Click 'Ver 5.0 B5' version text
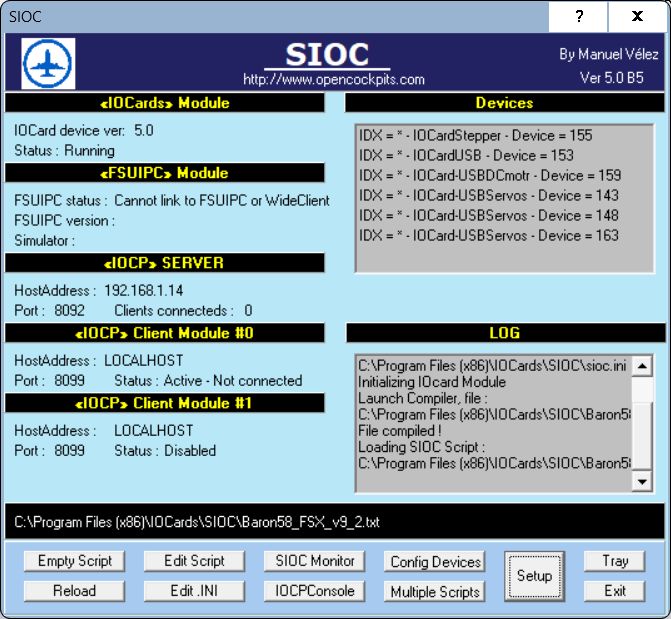This screenshot has width=671, height=619. point(612,78)
